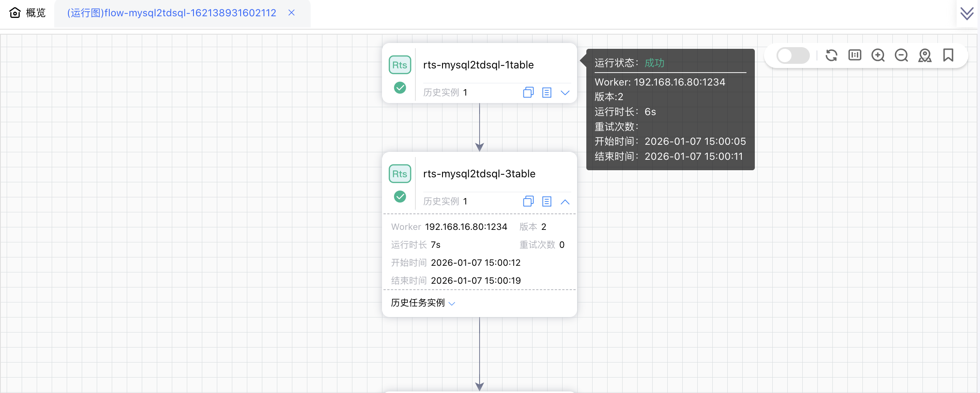Click the 成功 run status link
The height and width of the screenshot is (393, 980).
click(653, 63)
